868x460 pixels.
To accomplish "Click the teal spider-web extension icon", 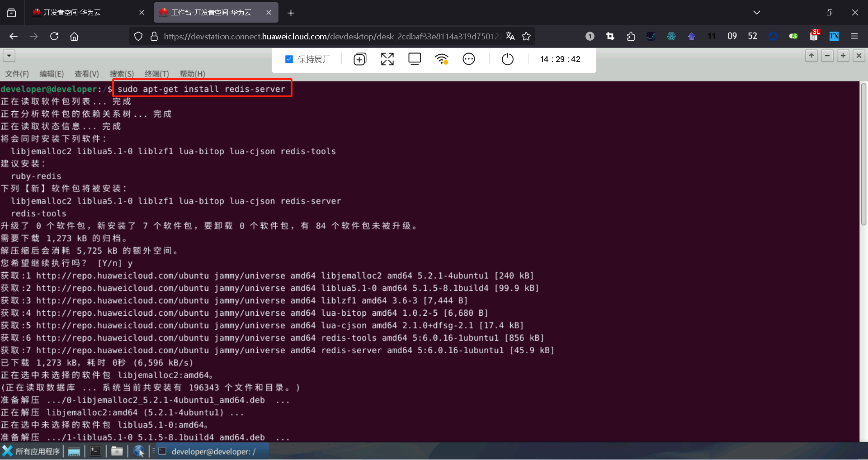I will [x=671, y=36].
